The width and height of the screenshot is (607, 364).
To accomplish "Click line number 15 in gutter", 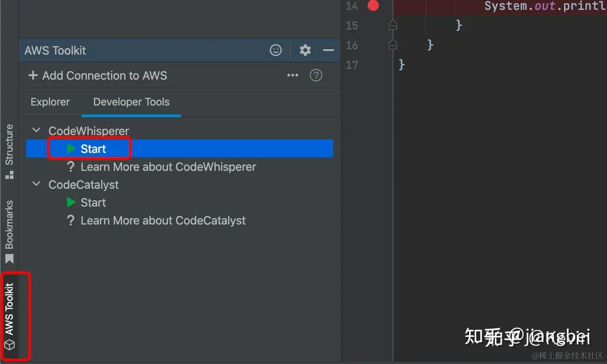I will pos(352,25).
